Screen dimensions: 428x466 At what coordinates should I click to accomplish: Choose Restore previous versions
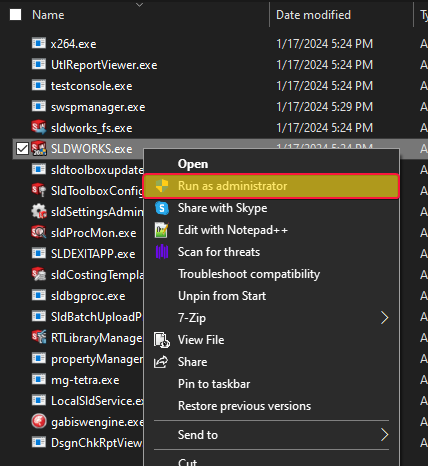(271, 406)
